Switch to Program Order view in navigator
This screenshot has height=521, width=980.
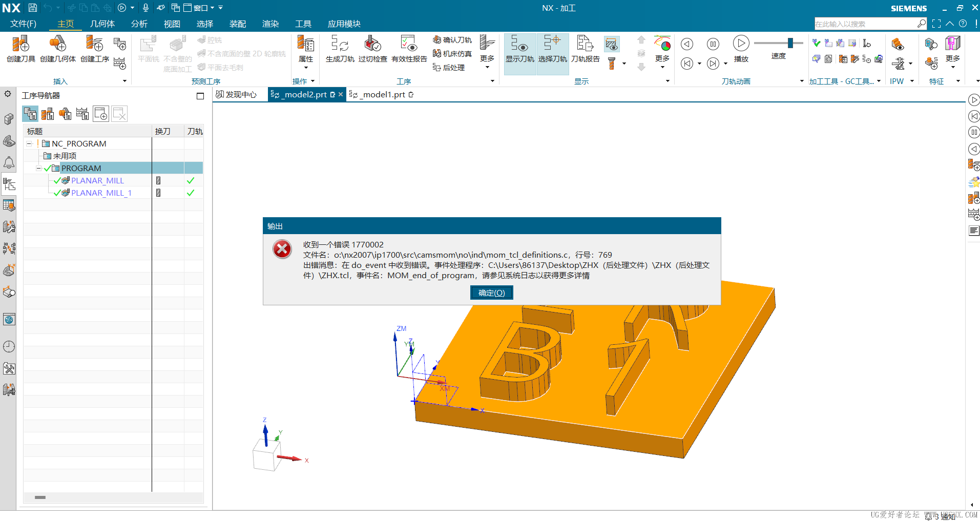tap(30, 114)
